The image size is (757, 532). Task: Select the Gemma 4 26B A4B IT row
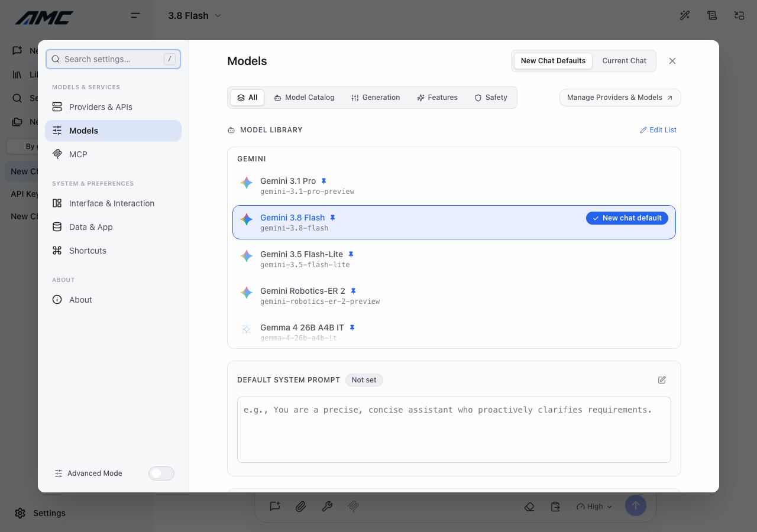click(454, 331)
